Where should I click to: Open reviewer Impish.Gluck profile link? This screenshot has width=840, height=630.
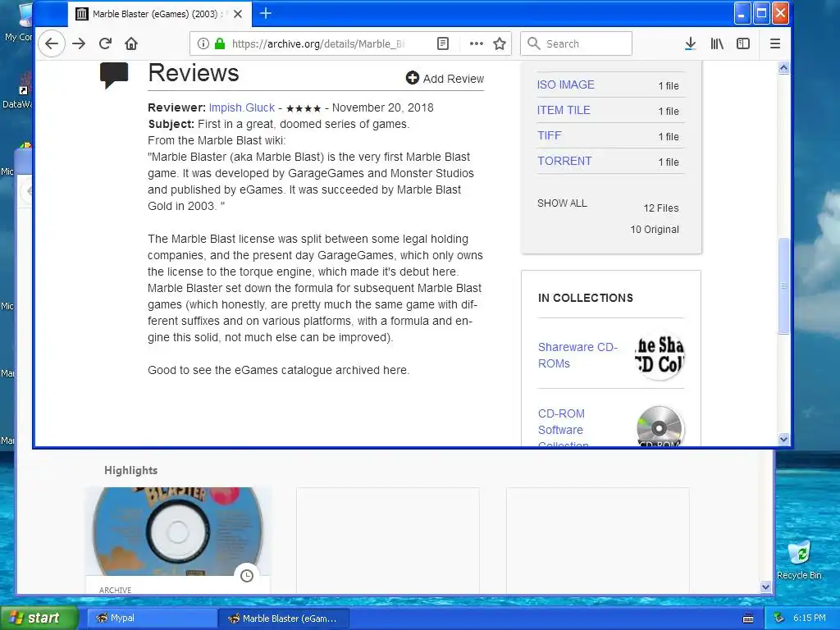[242, 107]
